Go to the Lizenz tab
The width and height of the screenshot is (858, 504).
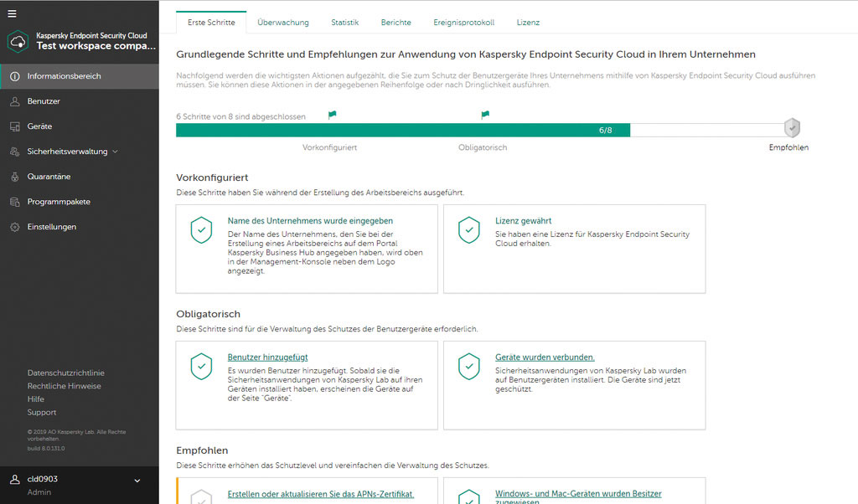tap(528, 23)
